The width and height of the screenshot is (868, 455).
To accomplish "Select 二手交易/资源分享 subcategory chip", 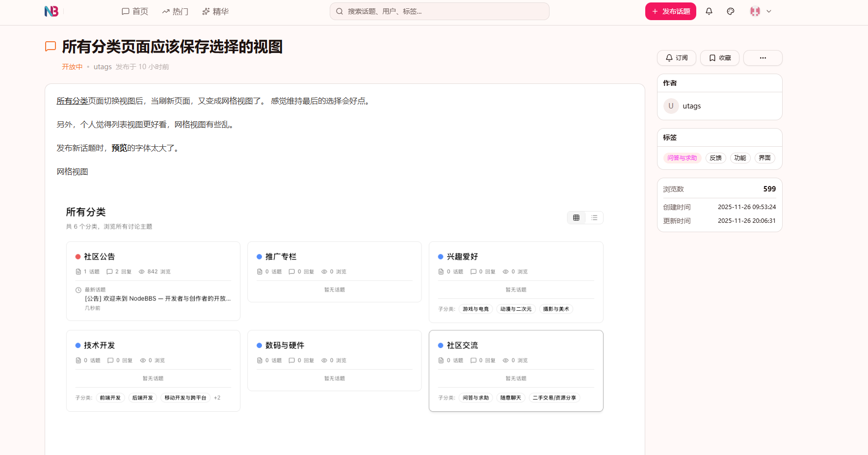I will coord(554,398).
